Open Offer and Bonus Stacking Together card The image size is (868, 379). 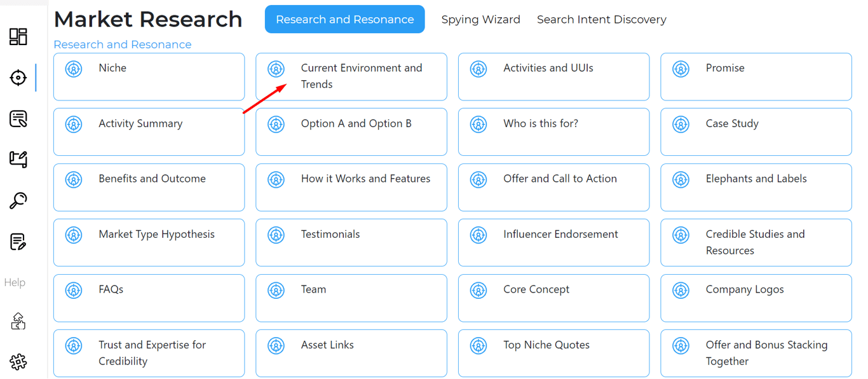point(756,354)
